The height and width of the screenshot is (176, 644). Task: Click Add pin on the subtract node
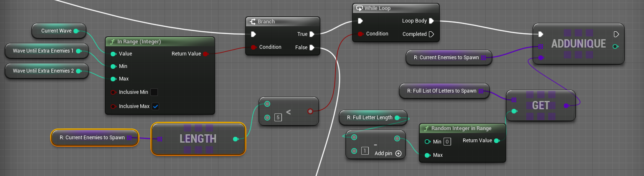[x=388, y=153]
